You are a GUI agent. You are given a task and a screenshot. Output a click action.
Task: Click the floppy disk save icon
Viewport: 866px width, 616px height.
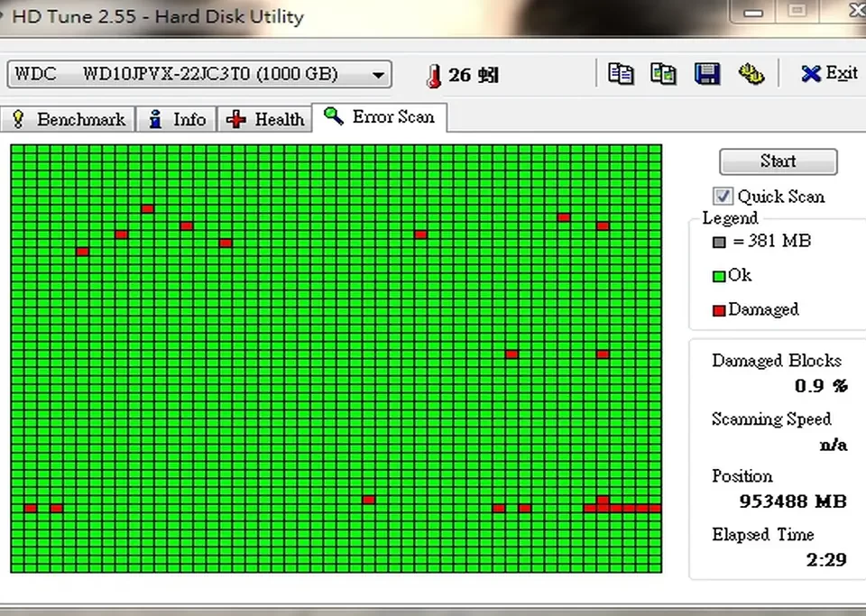click(x=707, y=74)
